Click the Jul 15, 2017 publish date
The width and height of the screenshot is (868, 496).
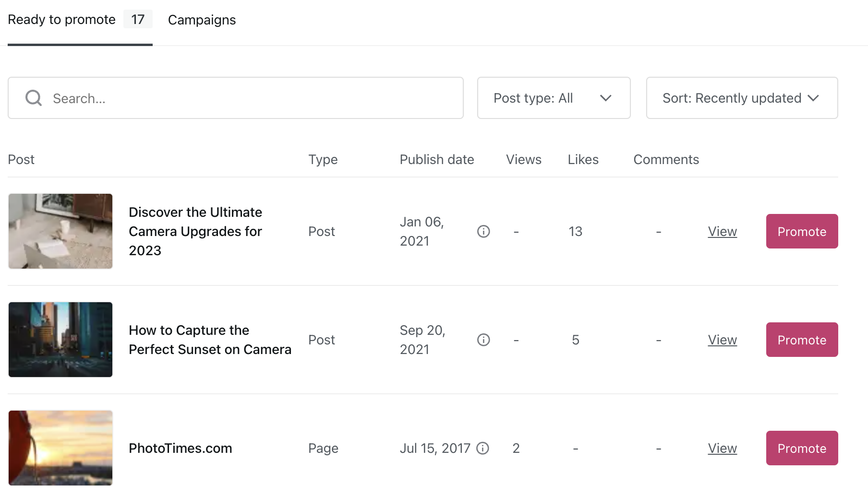(435, 448)
